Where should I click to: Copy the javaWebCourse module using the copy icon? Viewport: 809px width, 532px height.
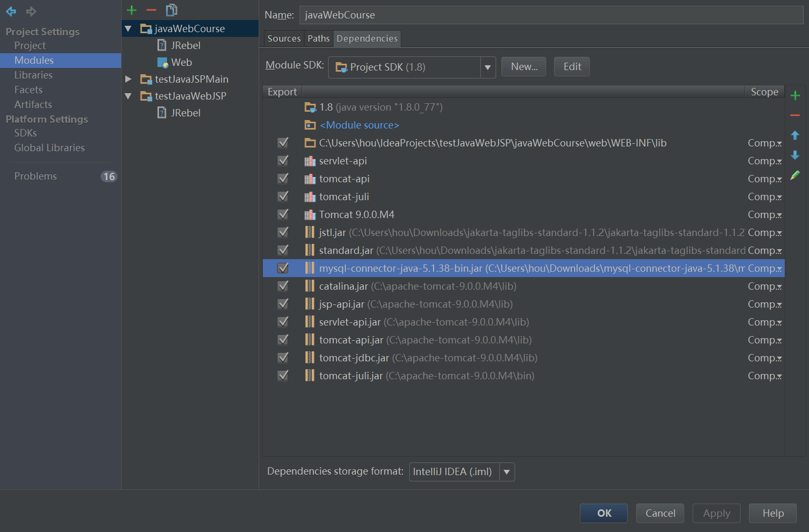(171, 9)
